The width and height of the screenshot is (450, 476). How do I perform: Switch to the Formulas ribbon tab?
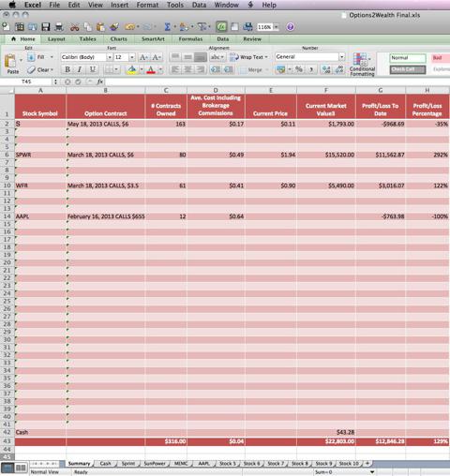tap(190, 39)
